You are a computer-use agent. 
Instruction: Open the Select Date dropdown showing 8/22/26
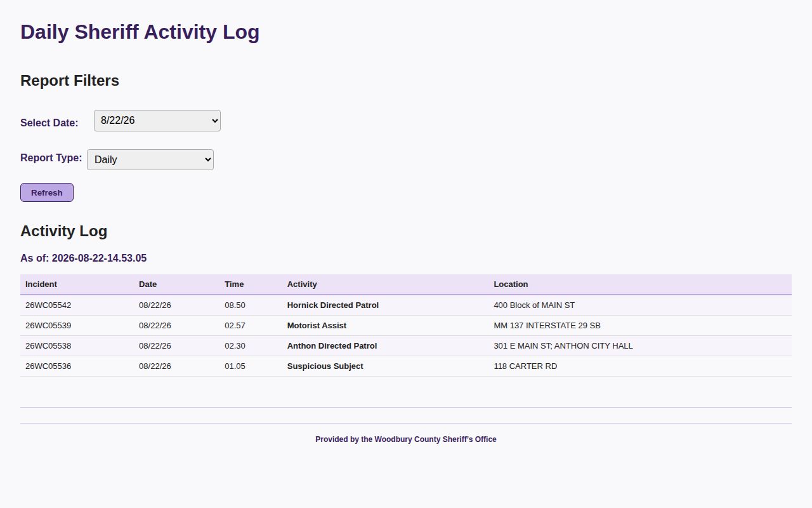tap(157, 121)
